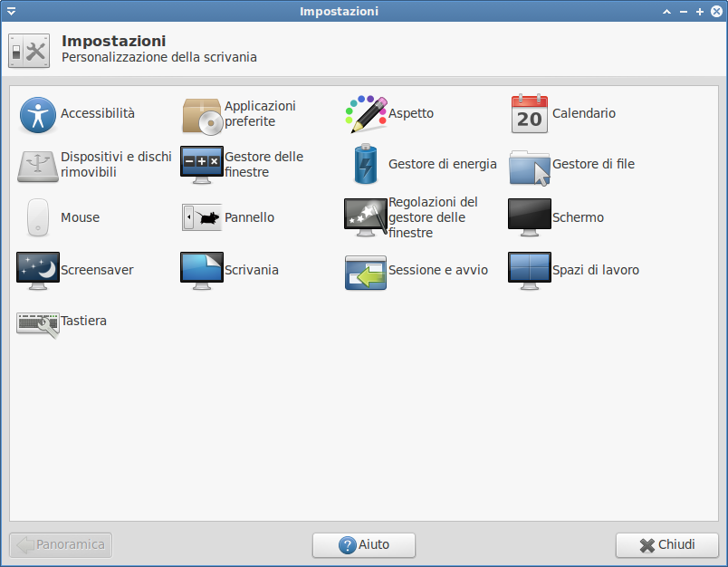Select the Applicazioni preferite label
Viewport: 728px width, 567px height.
click(260, 114)
